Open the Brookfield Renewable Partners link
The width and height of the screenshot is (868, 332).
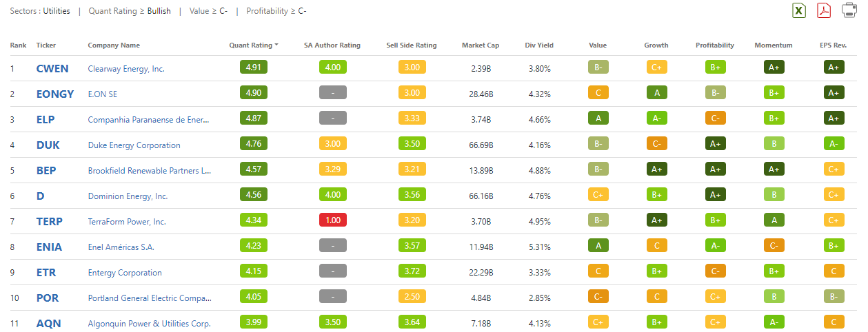[149, 171]
